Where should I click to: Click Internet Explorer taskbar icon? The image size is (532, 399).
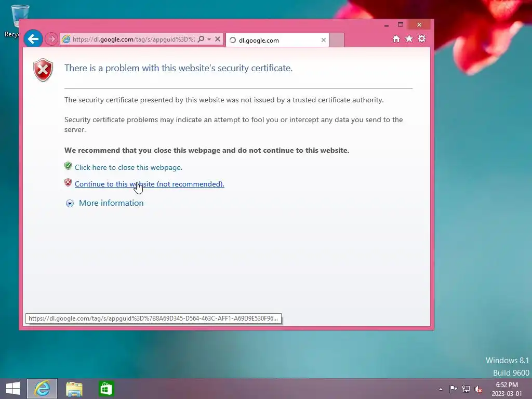(x=42, y=389)
